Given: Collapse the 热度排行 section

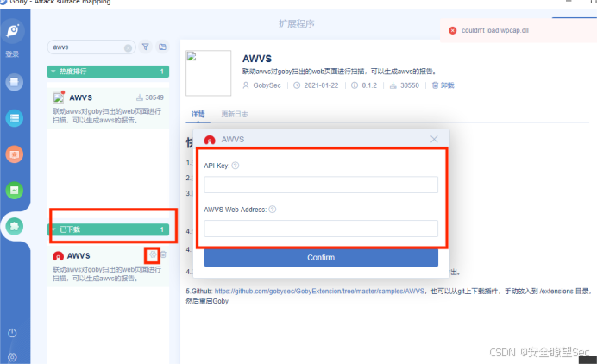Looking at the screenshot, I should 108,72.
